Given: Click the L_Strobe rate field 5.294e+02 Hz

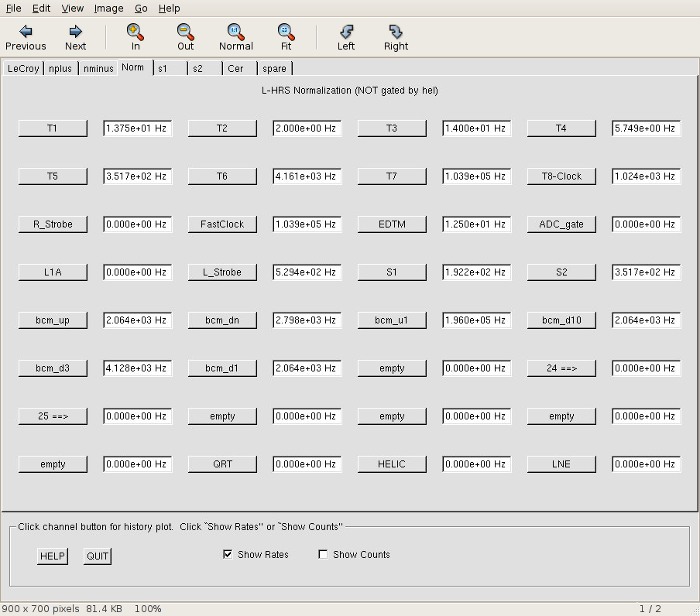Looking at the screenshot, I should click(307, 272).
